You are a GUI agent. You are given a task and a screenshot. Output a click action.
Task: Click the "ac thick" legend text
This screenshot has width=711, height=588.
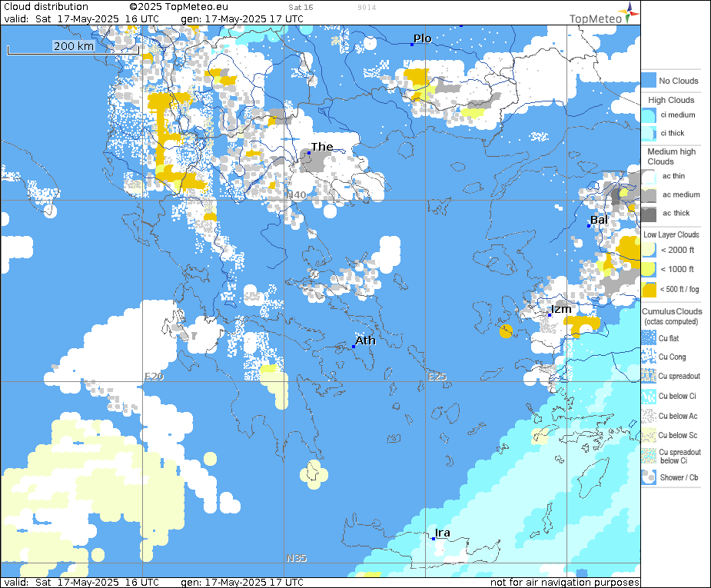pos(676,213)
